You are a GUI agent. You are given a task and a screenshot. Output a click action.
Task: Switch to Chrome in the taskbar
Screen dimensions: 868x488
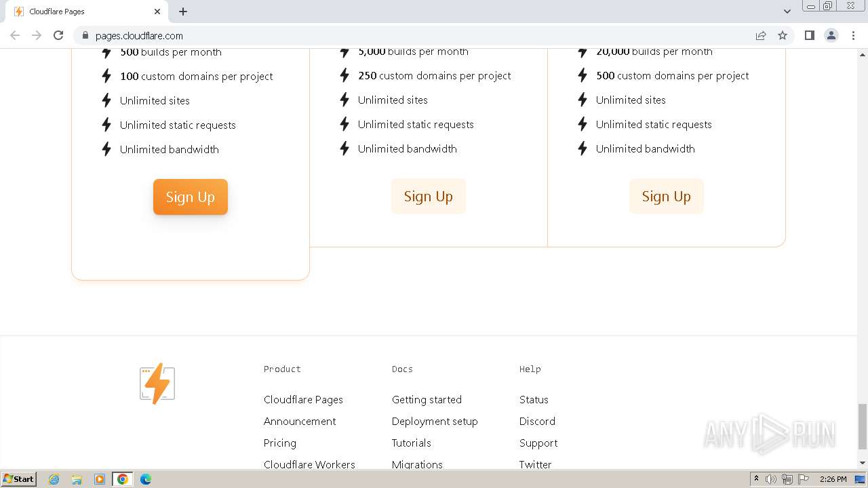tap(123, 479)
